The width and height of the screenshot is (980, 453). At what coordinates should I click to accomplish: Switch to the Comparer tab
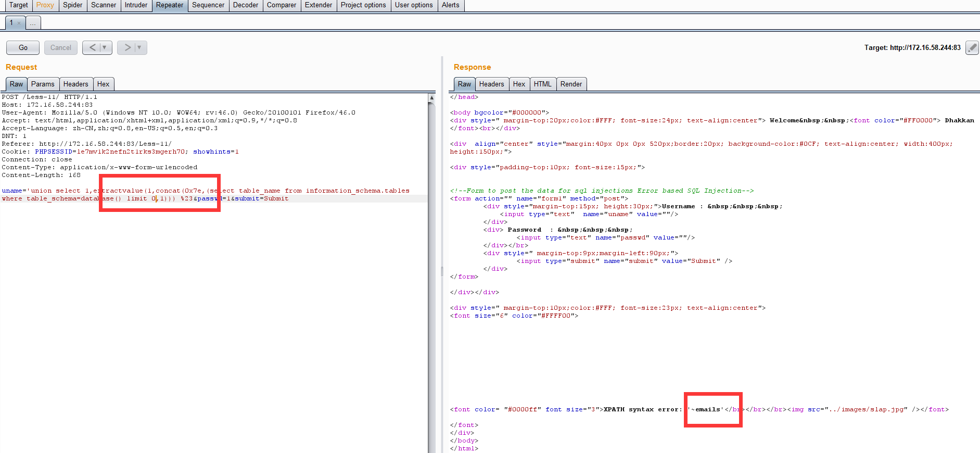click(x=282, y=5)
